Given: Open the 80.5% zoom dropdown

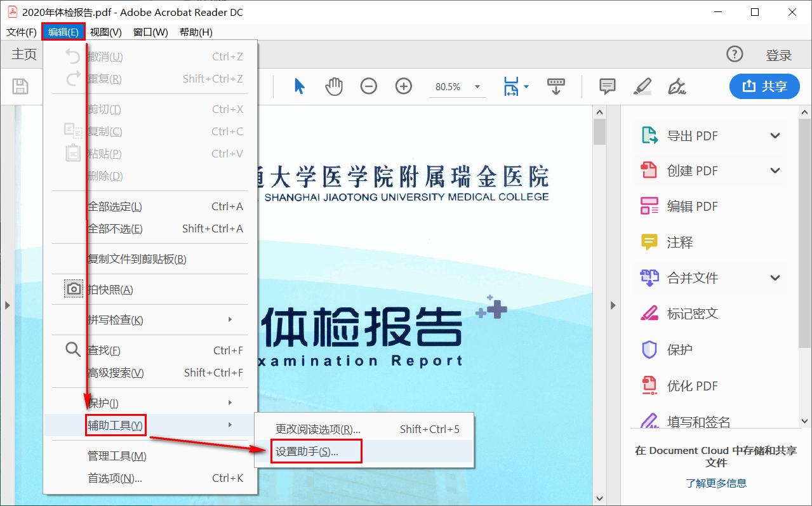Looking at the screenshot, I should [477, 87].
